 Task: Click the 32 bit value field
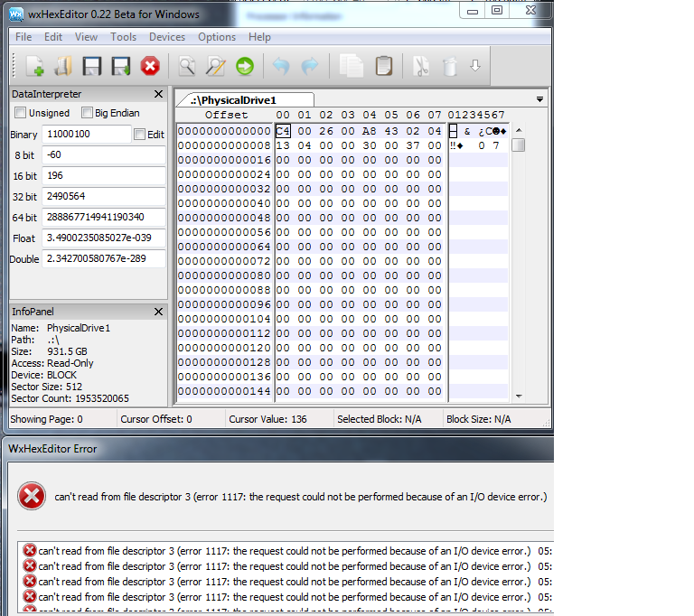[x=104, y=197]
